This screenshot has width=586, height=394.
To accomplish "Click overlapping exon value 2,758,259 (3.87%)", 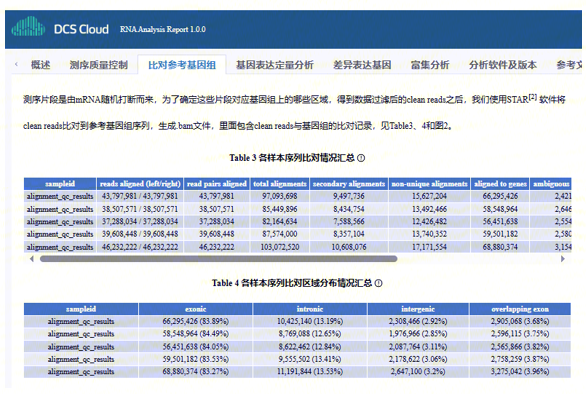I will click(x=520, y=359).
